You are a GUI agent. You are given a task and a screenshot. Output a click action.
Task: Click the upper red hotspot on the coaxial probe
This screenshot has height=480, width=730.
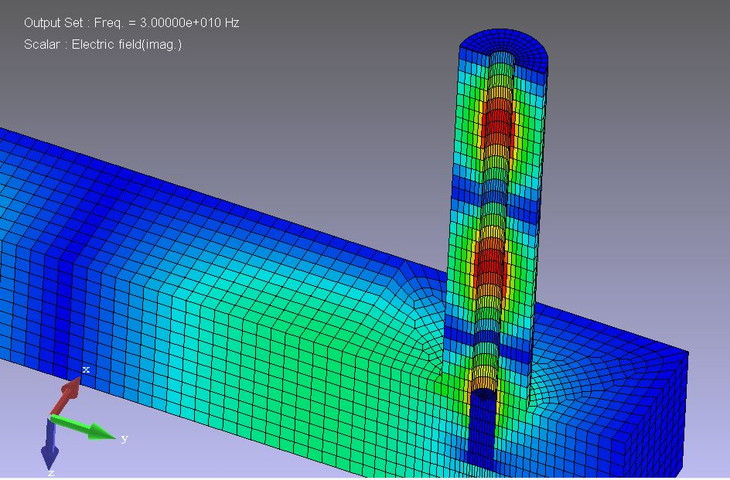click(498, 120)
